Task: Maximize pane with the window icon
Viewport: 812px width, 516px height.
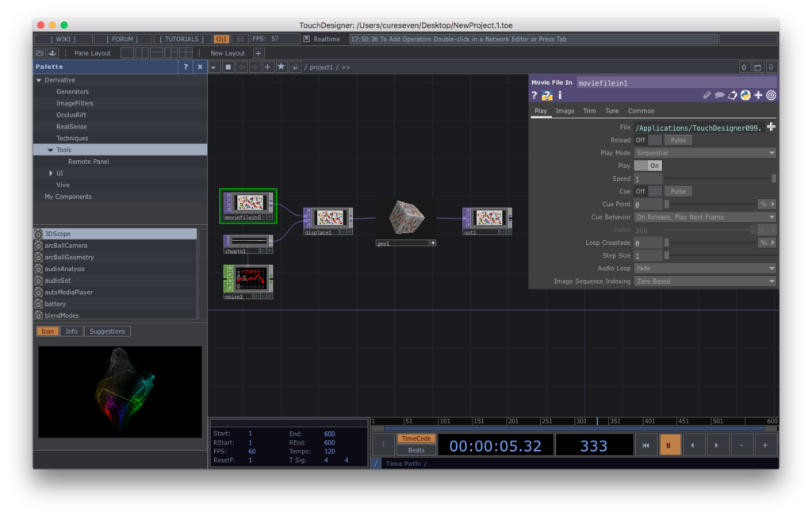Action: click(x=757, y=67)
